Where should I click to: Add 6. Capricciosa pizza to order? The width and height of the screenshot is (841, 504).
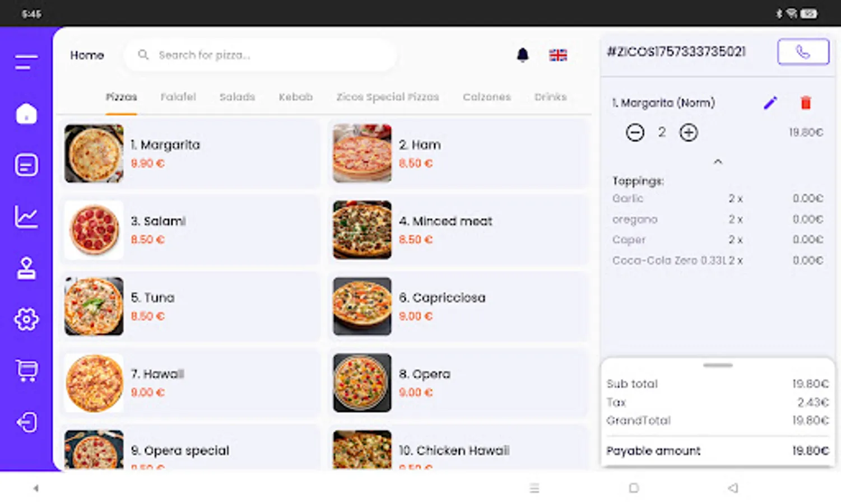tap(458, 306)
